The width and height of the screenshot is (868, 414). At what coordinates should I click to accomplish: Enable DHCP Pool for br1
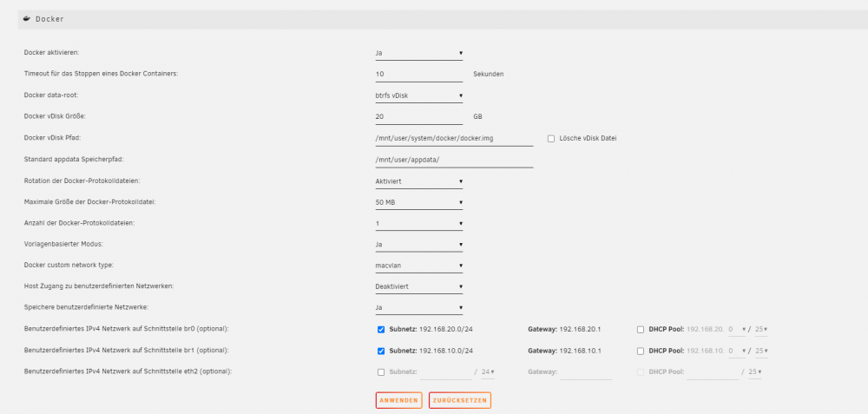[x=641, y=351]
